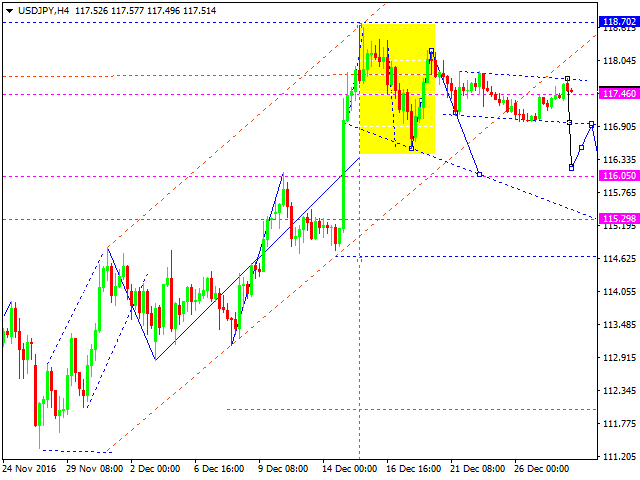Image resolution: width=640 pixels, height=480 pixels.
Task: Click the 2 Dec 00:00 date label
Action: 156,469
